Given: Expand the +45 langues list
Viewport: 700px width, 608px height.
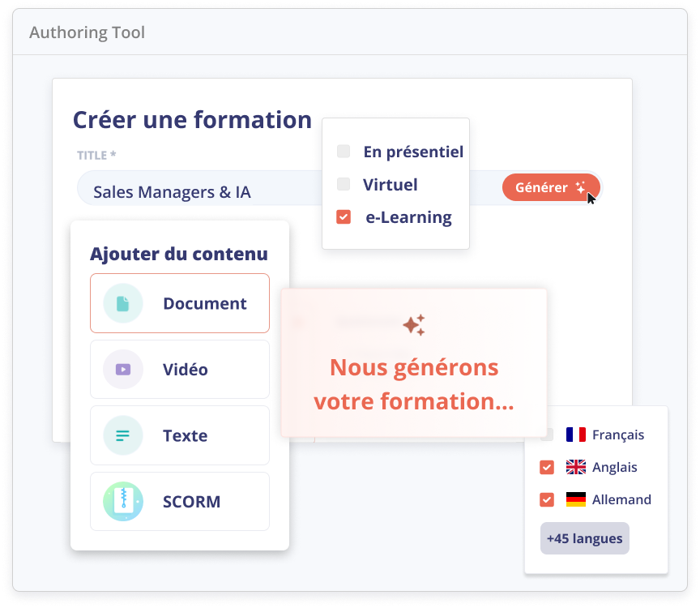Looking at the screenshot, I should coord(584,538).
